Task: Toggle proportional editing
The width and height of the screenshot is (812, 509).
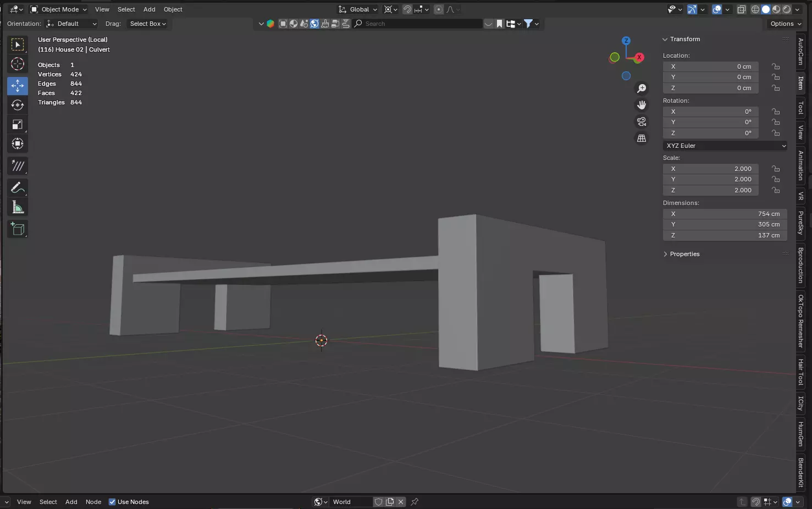Action: [x=439, y=9]
